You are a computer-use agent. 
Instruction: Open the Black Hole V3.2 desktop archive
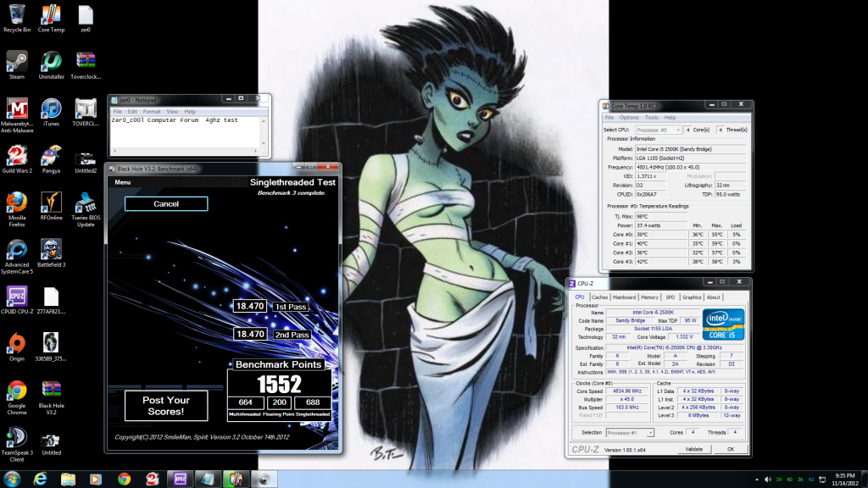pyautogui.click(x=51, y=397)
